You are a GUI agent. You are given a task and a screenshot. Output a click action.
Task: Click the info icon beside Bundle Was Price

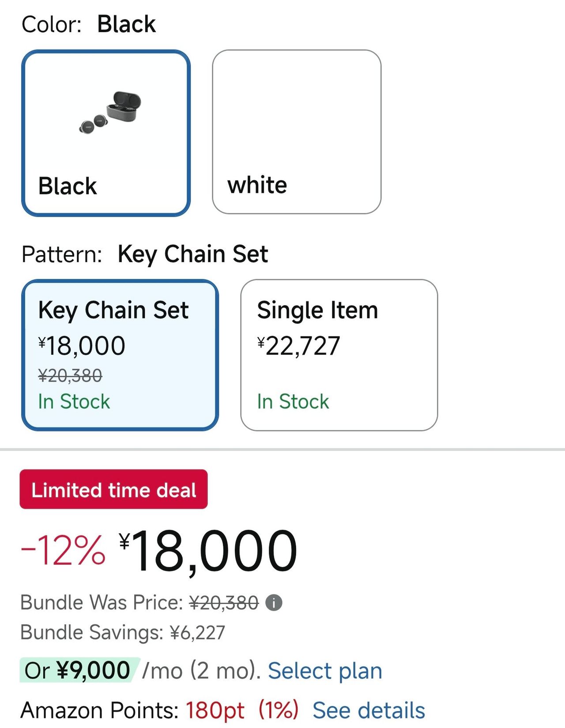tap(274, 603)
